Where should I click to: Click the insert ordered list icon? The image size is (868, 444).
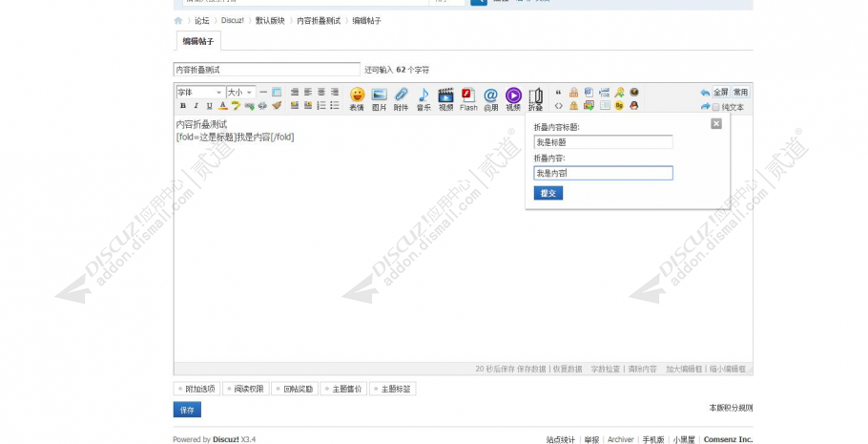click(321, 105)
